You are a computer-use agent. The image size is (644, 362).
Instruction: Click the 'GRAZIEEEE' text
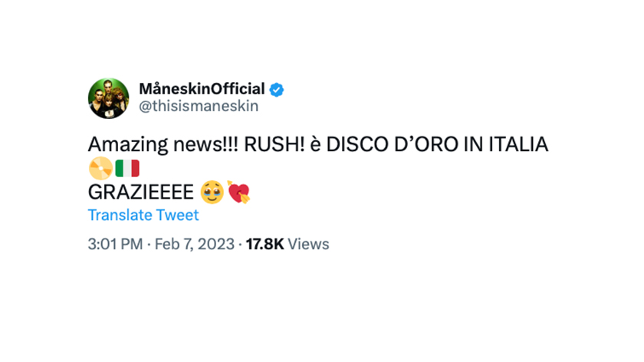(x=141, y=193)
